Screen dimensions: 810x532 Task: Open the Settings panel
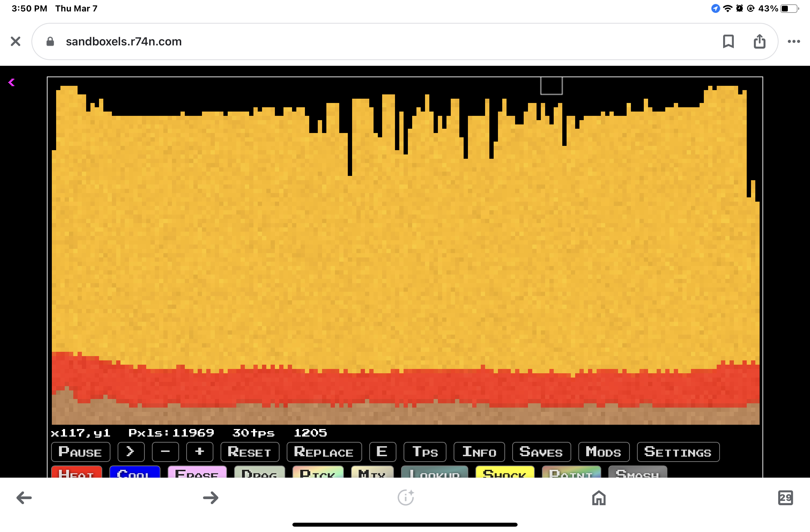(x=678, y=452)
